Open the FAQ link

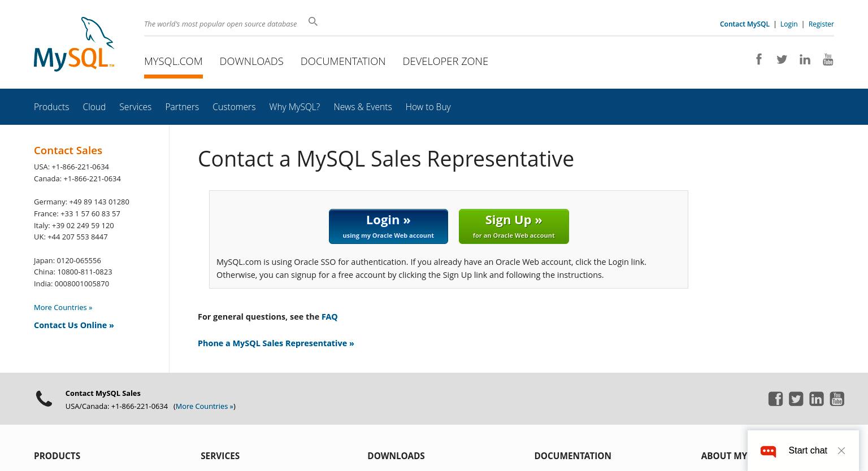click(x=329, y=317)
